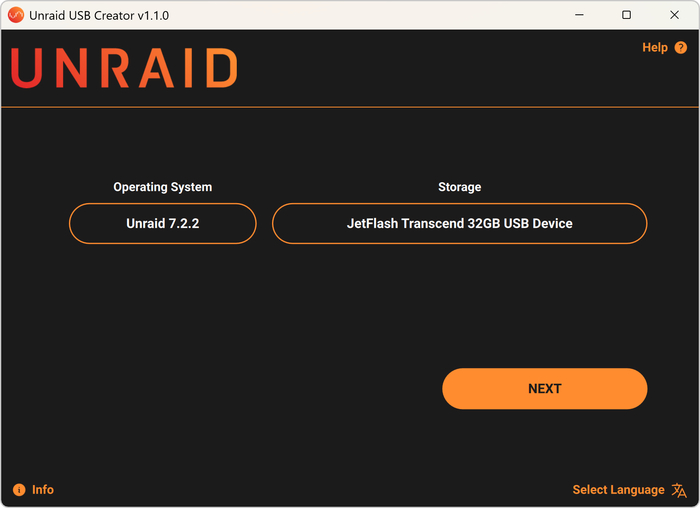Click the Storage heading label
Viewport: 700px width, 508px height.
(459, 187)
